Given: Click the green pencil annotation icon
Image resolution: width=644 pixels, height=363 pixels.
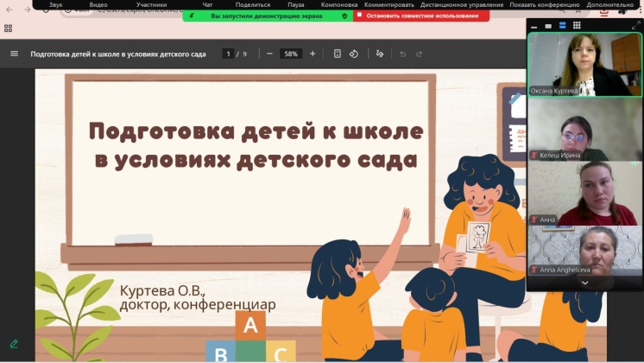Looking at the screenshot, I should [14, 344].
